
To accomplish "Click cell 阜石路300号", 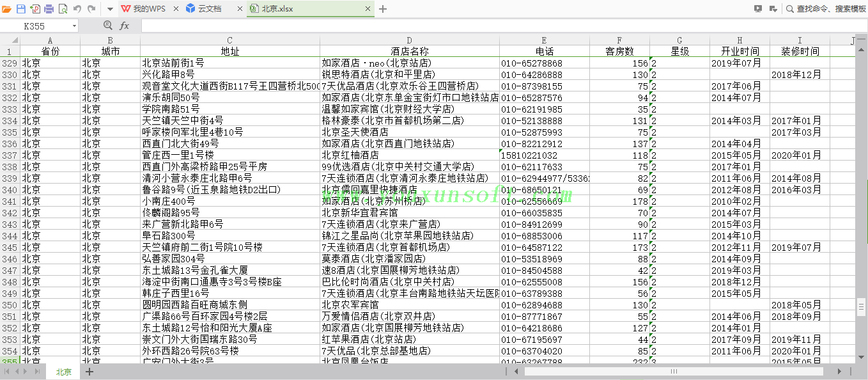I will pyautogui.click(x=230, y=236).
